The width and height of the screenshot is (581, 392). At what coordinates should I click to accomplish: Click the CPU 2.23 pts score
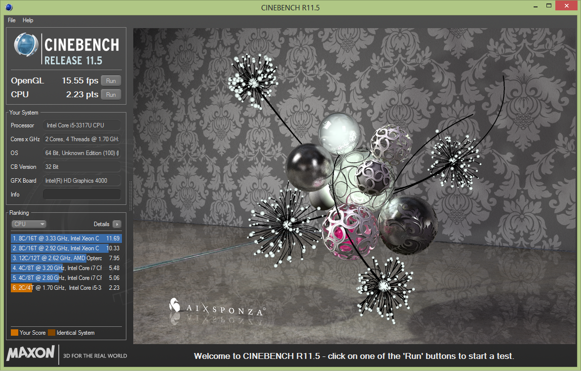82,94
